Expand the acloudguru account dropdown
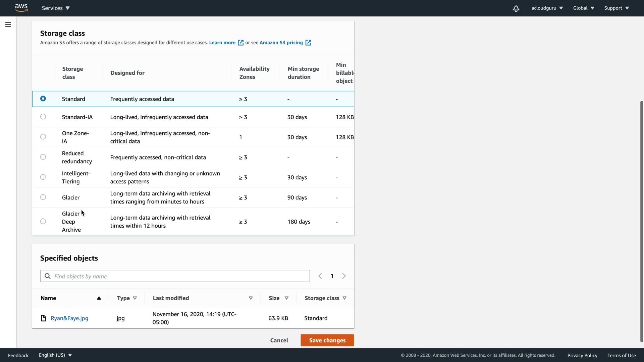644x362 pixels. (x=547, y=8)
